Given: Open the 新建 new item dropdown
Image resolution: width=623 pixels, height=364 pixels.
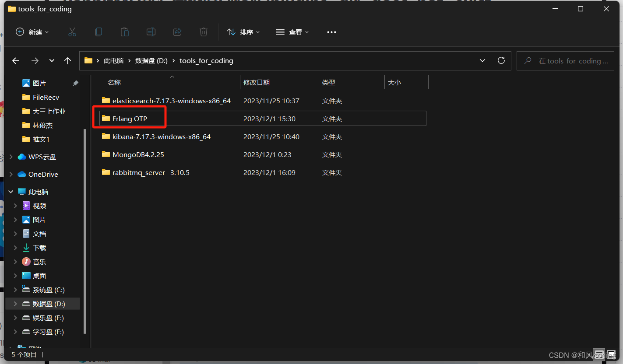Looking at the screenshot, I should pyautogui.click(x=32, y=32).
